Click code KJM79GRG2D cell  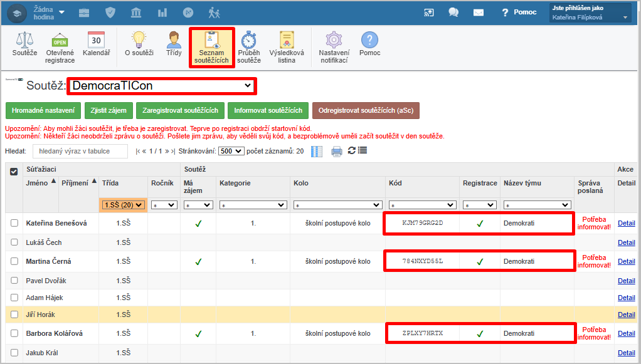click(422, 223)
